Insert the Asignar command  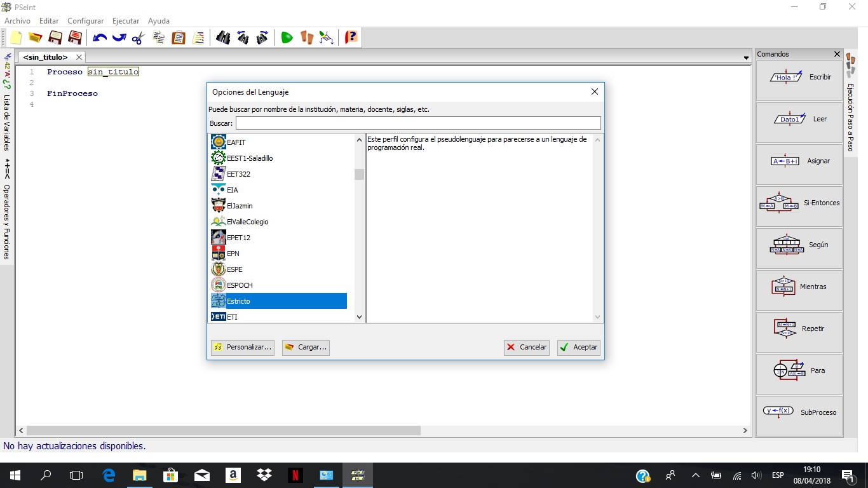tap(799, 165)
